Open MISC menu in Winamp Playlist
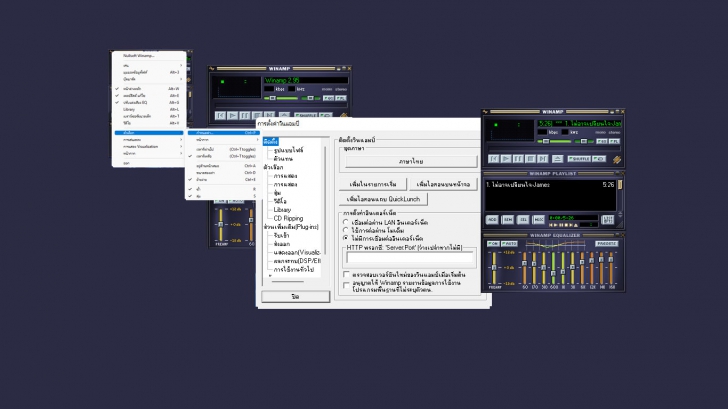Screen dimensions: 728x409 (x=539, y=220)
